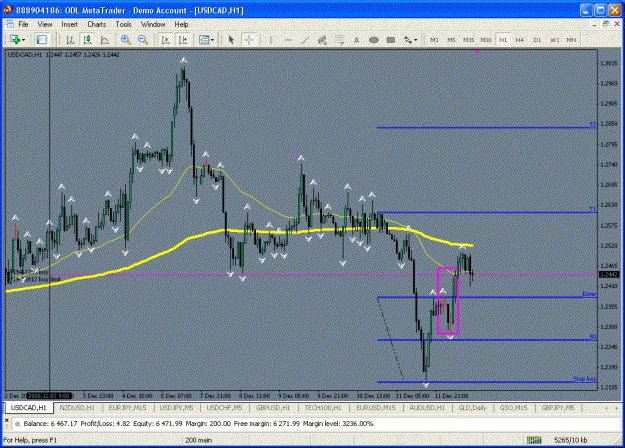Viewport: 625px width, 448px height.
Task: Open the View menu
Action: pos(45,24)
